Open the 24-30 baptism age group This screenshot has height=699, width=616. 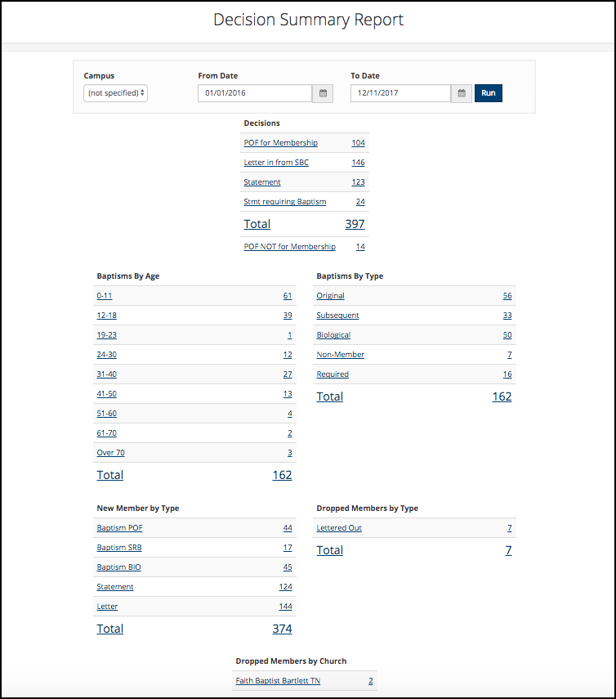click(106, 354)
